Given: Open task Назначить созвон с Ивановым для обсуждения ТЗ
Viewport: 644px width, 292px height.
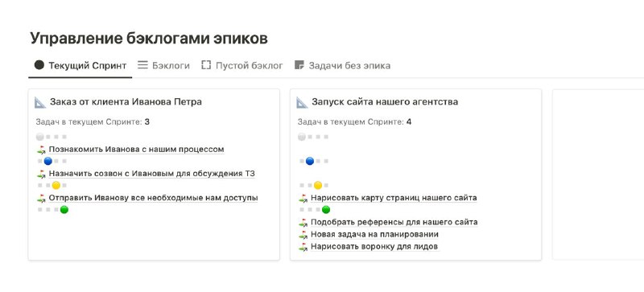Looking at the screenshot, I should pyautogui.click(x=152, y=174).
